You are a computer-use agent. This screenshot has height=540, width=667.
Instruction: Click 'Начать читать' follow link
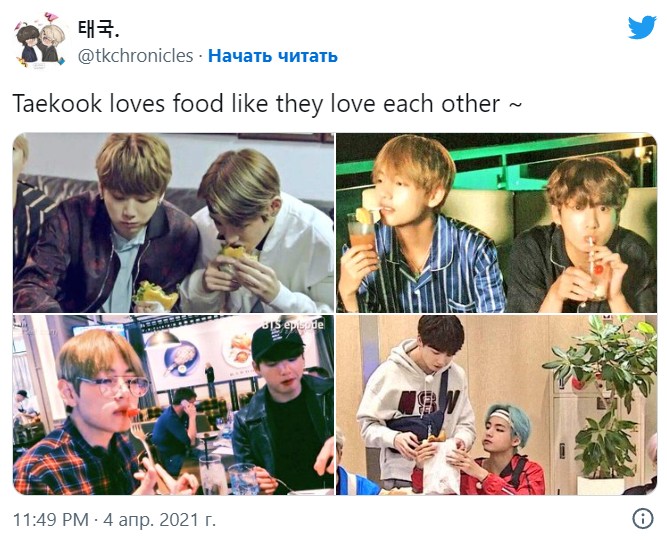pos(273,56)
